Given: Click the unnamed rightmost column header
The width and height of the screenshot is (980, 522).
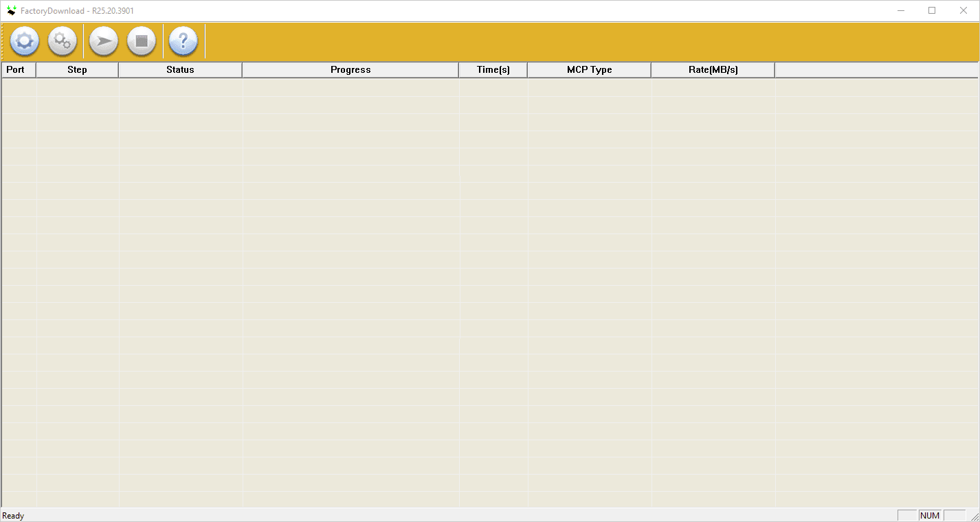Looking at the screenshot, I should (x=876, y=69).
